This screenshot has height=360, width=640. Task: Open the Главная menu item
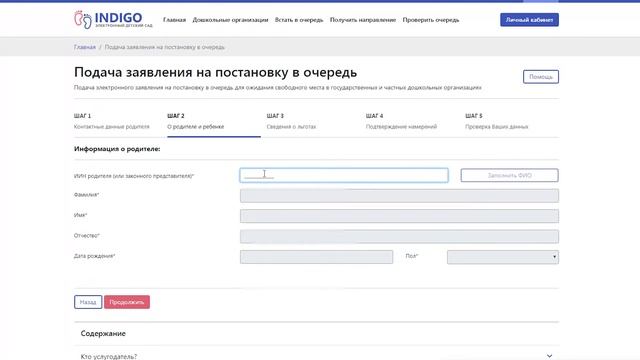174,20
